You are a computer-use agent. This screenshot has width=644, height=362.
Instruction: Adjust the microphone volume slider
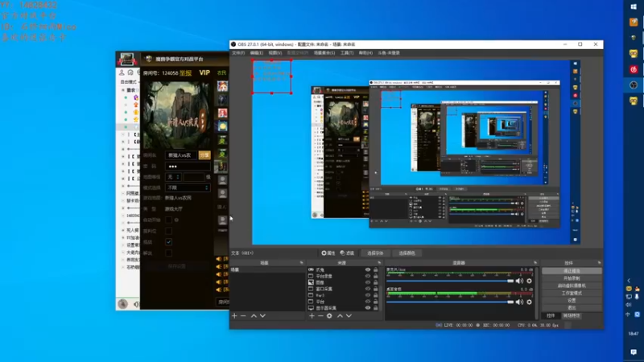click(x=450, y=281)
